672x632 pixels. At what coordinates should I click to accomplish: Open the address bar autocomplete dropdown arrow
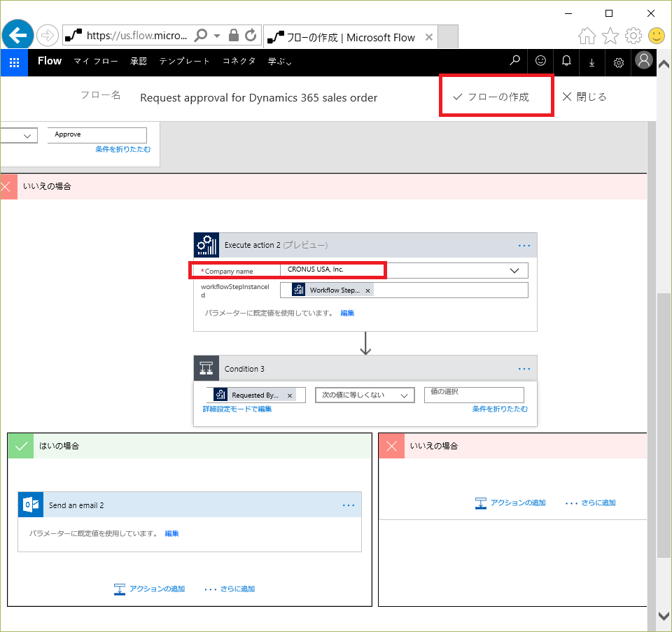[217, 36]
